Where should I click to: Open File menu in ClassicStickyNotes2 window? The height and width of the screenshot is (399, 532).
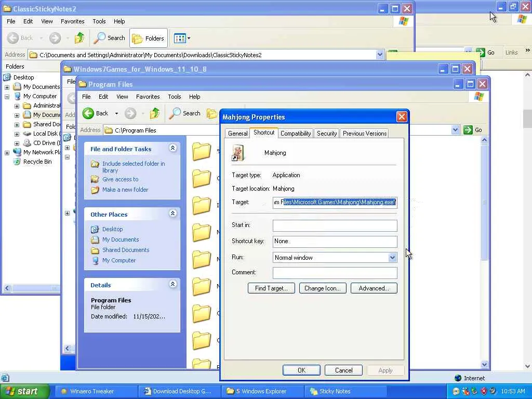(x=11, y=21)
